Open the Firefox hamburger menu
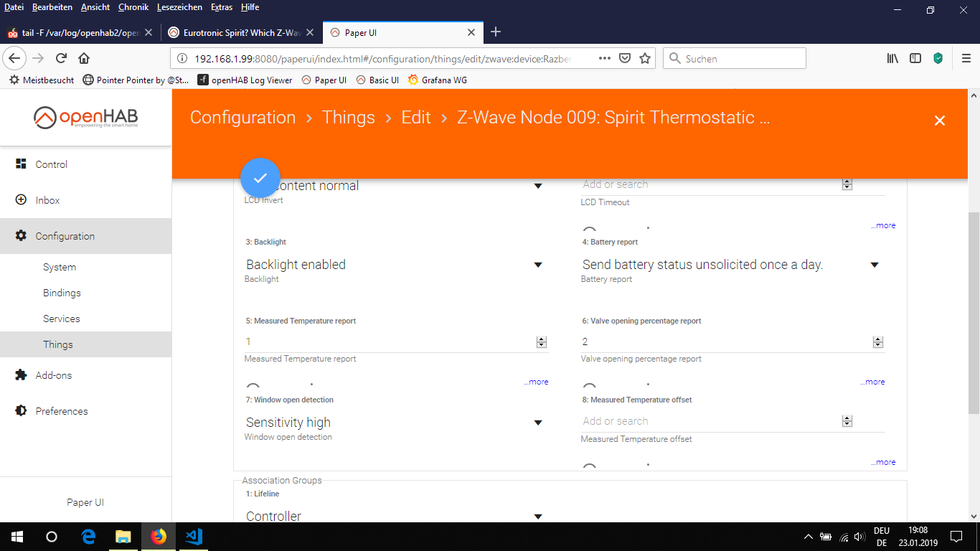The width and height of the screenshot is (980, 551). pyautogui.click(x=966, y=58)
